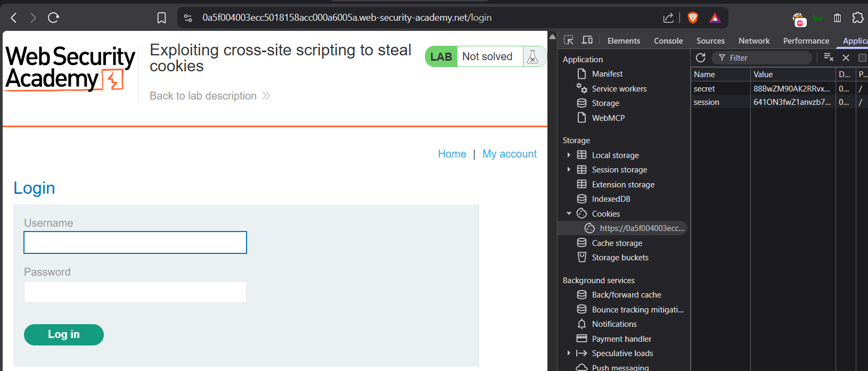Click the 641ON3fwZ1anvzb7... cookie value
This screenshot has height=371, width=868.
[x=792, y=102]
